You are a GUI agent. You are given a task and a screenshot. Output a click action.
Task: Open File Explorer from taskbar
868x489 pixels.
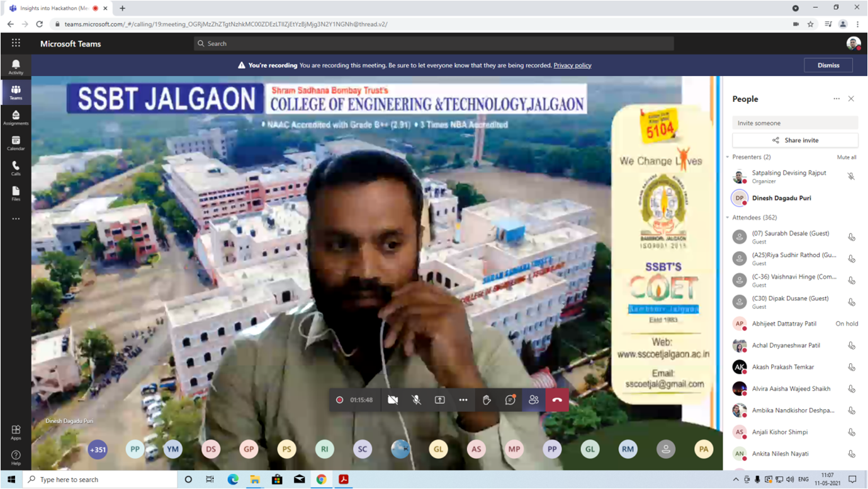pyautogui.click(x=254, y=480)
